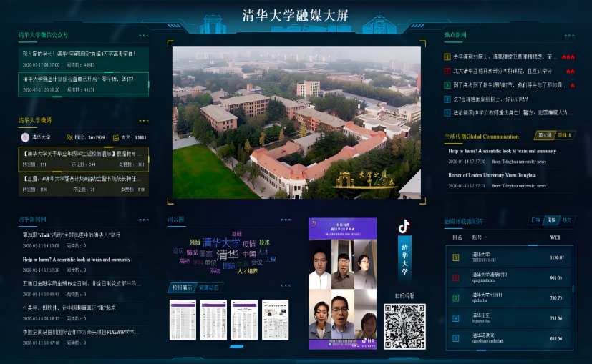Click the 清华大学融媒大屏 title

coord(295,16)
